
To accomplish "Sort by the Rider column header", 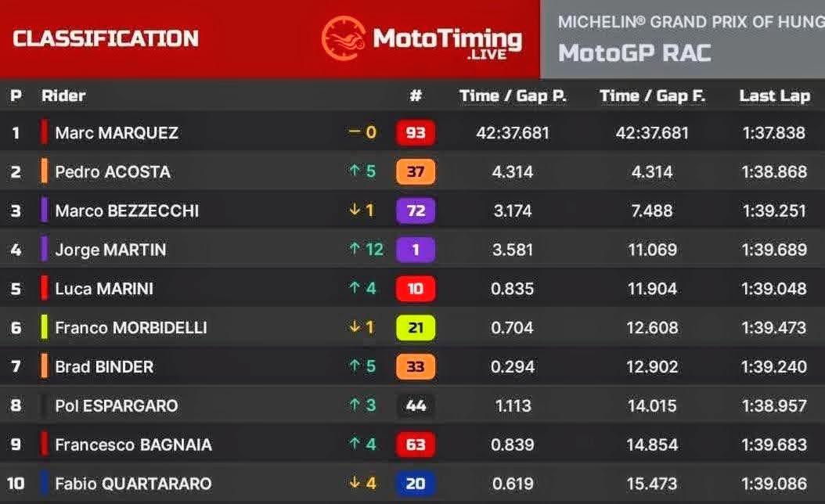I will [x=63, y=95].
